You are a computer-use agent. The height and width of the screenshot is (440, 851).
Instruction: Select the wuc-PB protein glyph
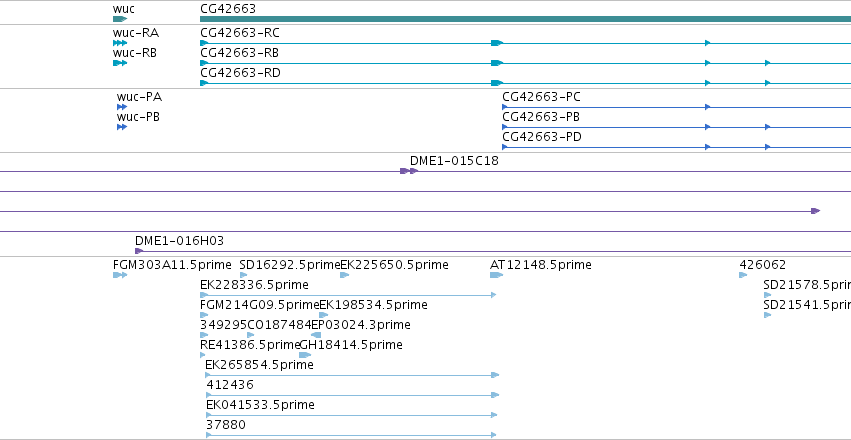122,127
